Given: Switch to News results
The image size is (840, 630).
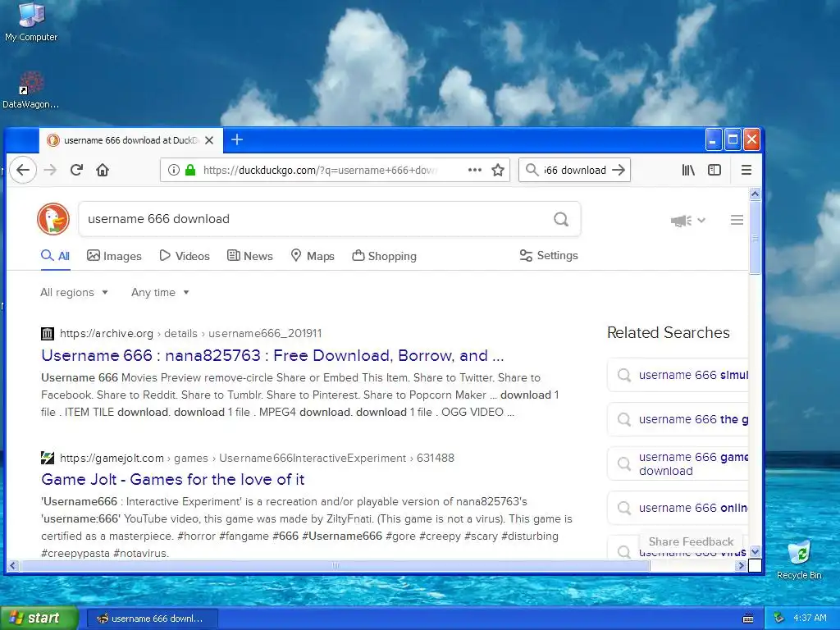Looking at the screenshot, I should (x=250, y=256).
